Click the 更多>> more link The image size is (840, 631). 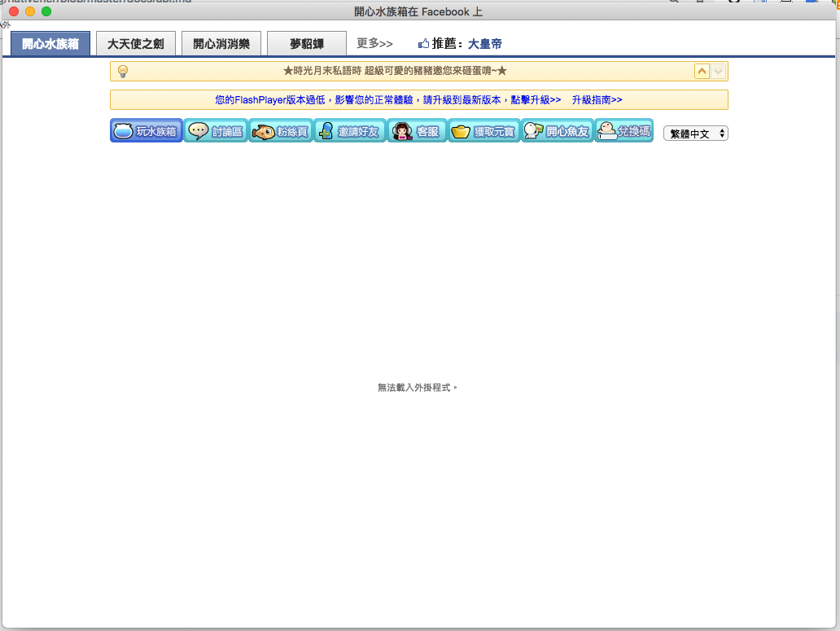(374, 43)
